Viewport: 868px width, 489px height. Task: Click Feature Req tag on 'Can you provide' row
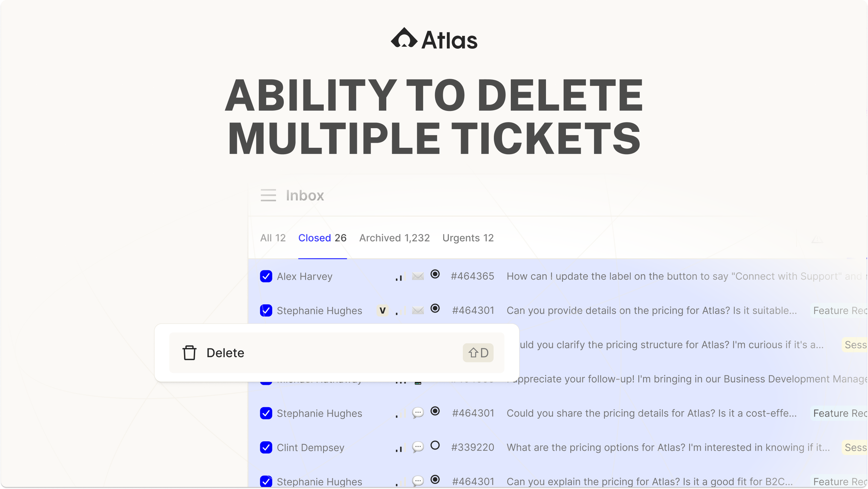pos(839,310)
